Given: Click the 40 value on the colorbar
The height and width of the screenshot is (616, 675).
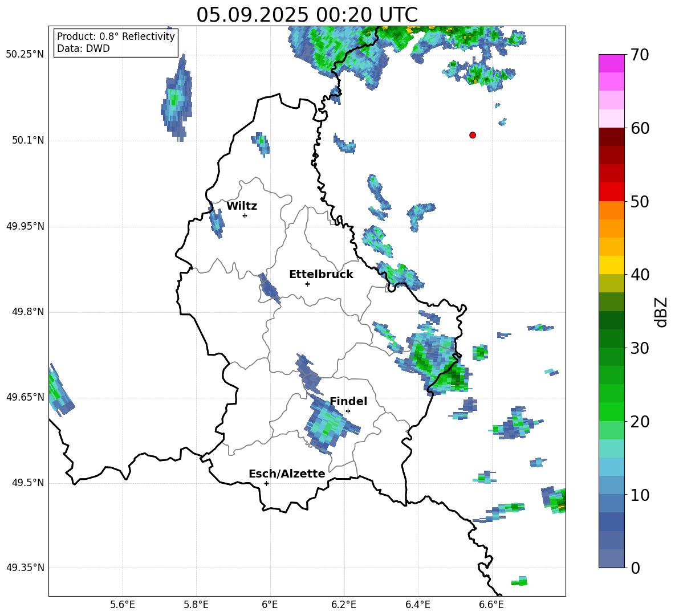Looking at the screenshot, I should pos(640,275).
